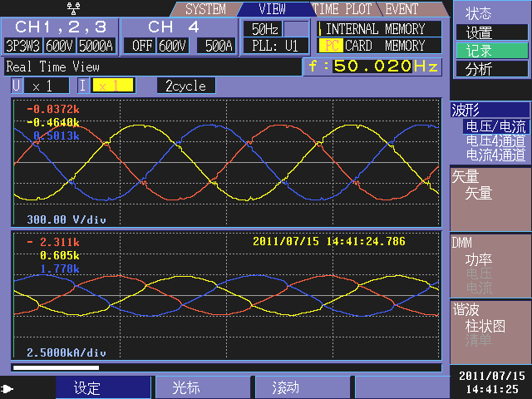Choose 电流4通道 waveform view

[495, 155]
